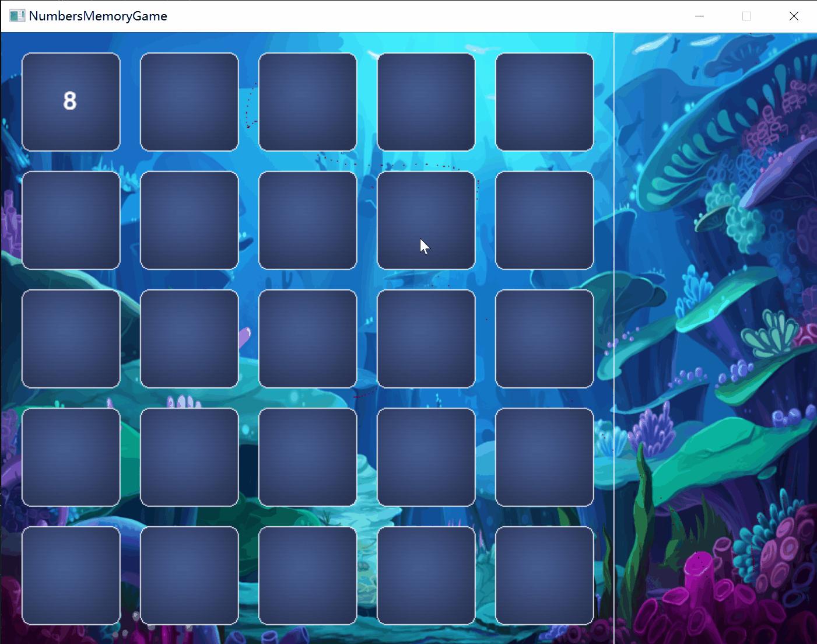Flip the card directly below the 8 card

click(x=71, y=220)
